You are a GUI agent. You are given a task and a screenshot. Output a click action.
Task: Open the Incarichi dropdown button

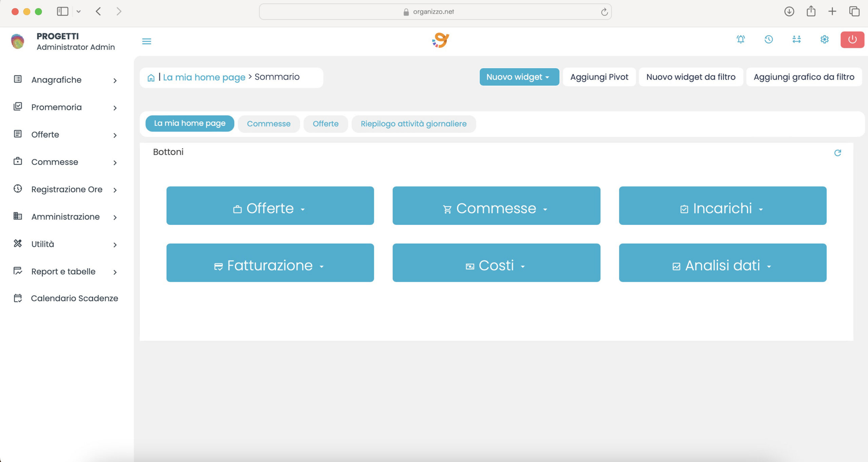(723, 206)
